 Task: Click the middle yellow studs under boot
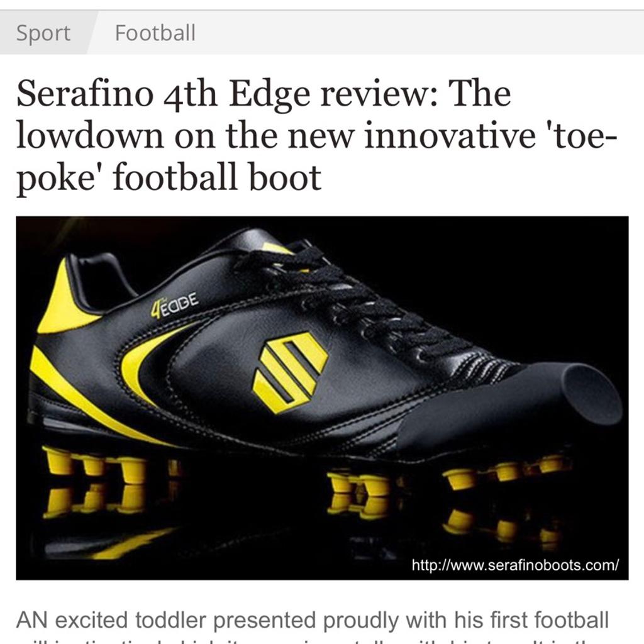click(358, 485)
